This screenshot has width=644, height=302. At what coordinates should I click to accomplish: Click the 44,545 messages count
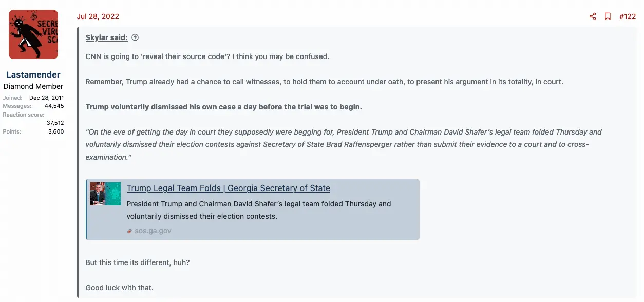54,106
